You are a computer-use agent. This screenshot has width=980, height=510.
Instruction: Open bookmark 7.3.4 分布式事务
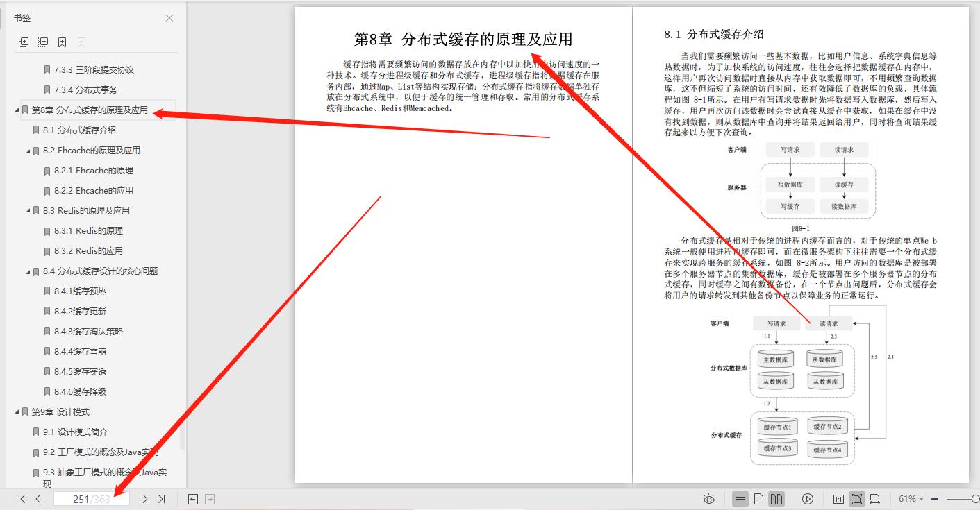coord(85,90)
